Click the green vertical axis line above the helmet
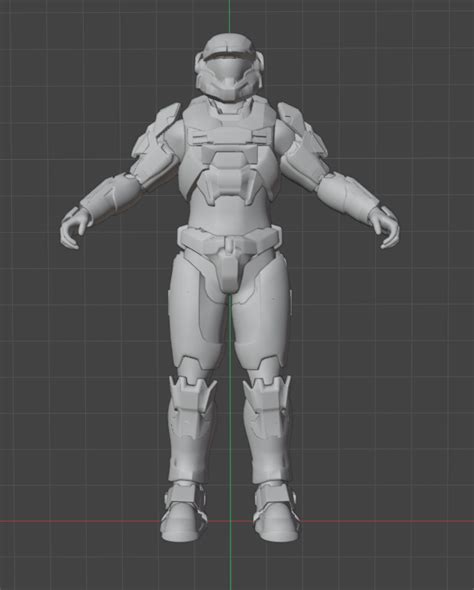 click(229, 17)
